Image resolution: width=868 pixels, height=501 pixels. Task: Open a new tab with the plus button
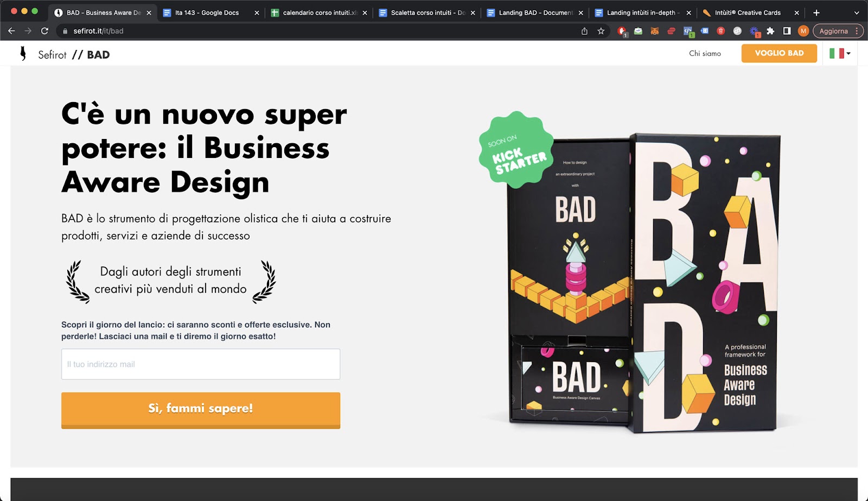[x=816, y=12]
